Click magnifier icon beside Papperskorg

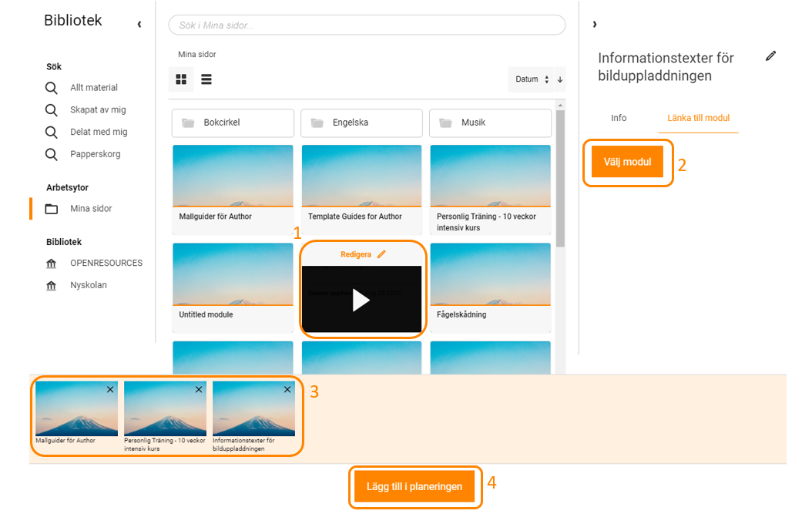coord(52,154)
